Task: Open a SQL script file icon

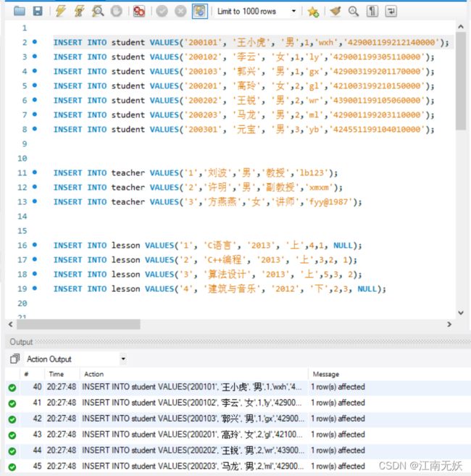Action: coord(20,12)
